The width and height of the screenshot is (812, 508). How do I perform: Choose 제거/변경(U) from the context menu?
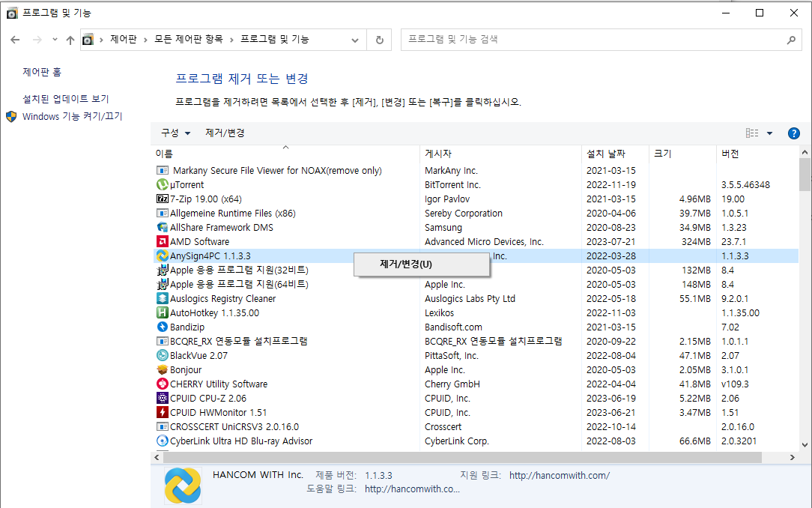coord(422,264)
